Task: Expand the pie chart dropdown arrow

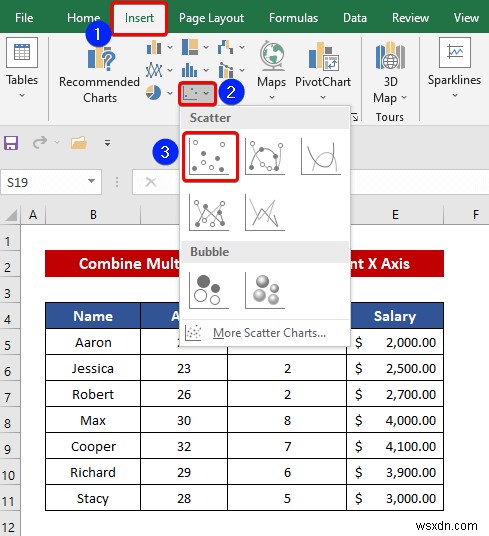Action: coord(170,93)
